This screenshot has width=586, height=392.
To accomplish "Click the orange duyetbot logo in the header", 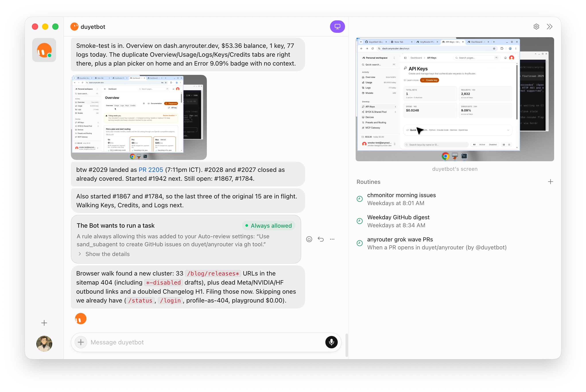I will tap(74, 27).
